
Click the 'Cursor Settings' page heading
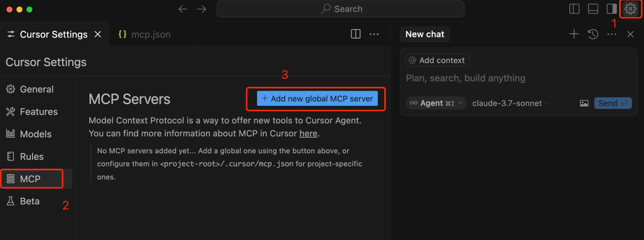(x=46, y=62)
